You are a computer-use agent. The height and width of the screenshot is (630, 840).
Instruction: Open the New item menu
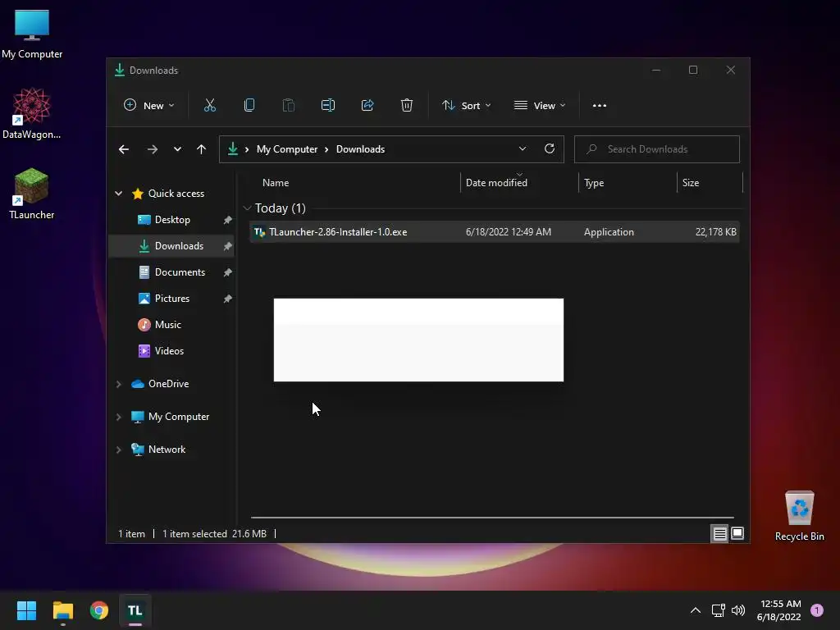149,106
